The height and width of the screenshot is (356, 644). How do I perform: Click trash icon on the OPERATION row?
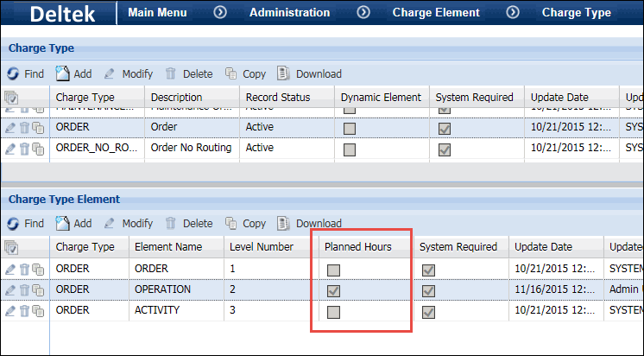(x=24, y=290)
